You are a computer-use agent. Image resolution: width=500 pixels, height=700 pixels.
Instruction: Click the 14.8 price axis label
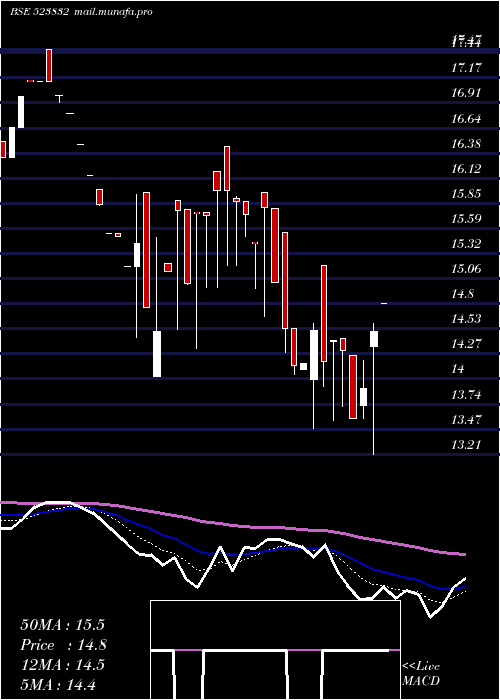coord(463,294)
